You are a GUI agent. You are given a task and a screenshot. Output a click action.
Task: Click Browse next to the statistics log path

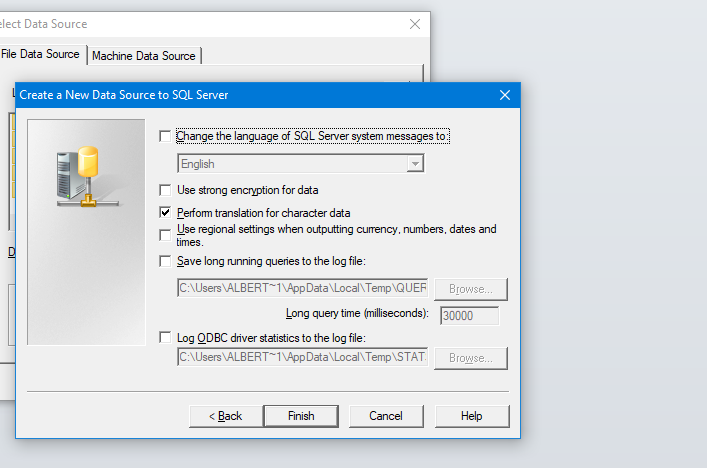tap(471, 358)
